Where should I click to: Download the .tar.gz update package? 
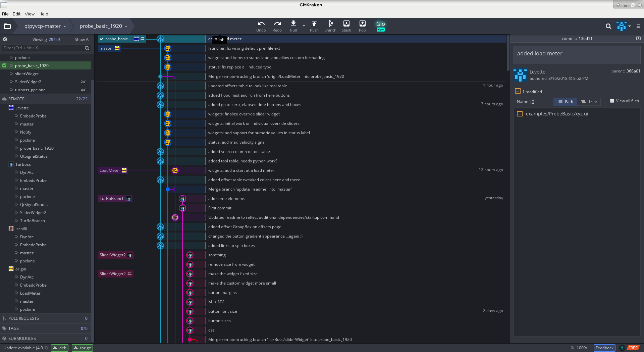(x=82, y=348)
